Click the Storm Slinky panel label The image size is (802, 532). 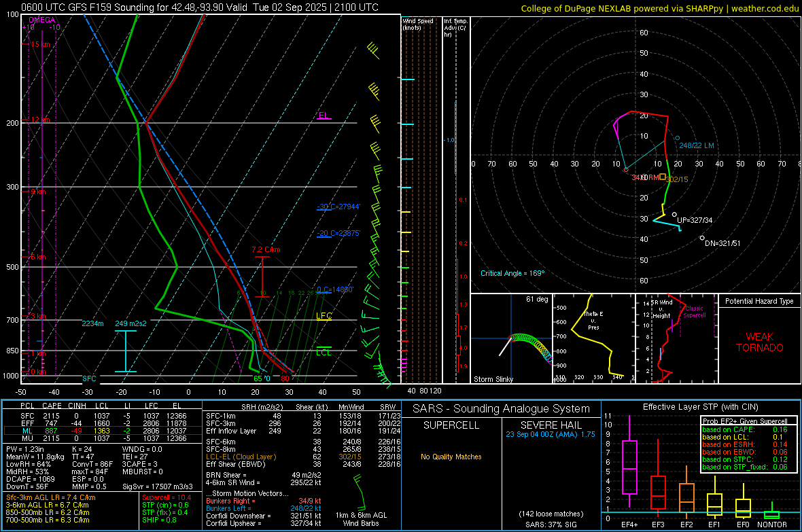coord(493,379)
